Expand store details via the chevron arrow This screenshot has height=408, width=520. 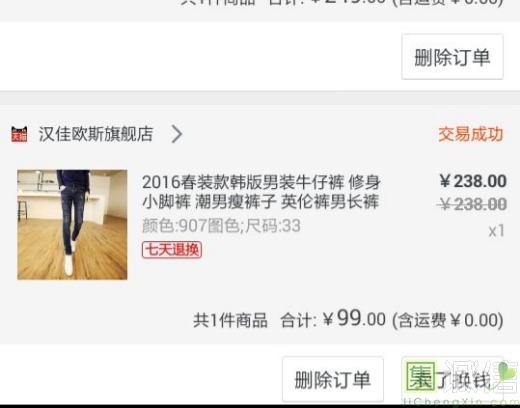(177, 134)
